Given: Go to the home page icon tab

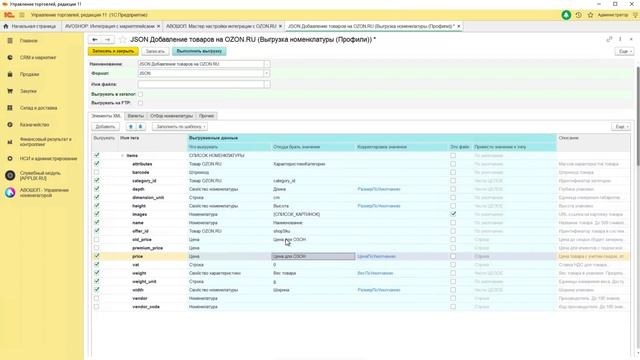Looking at the screenshot, I should [x=6, y=26].
